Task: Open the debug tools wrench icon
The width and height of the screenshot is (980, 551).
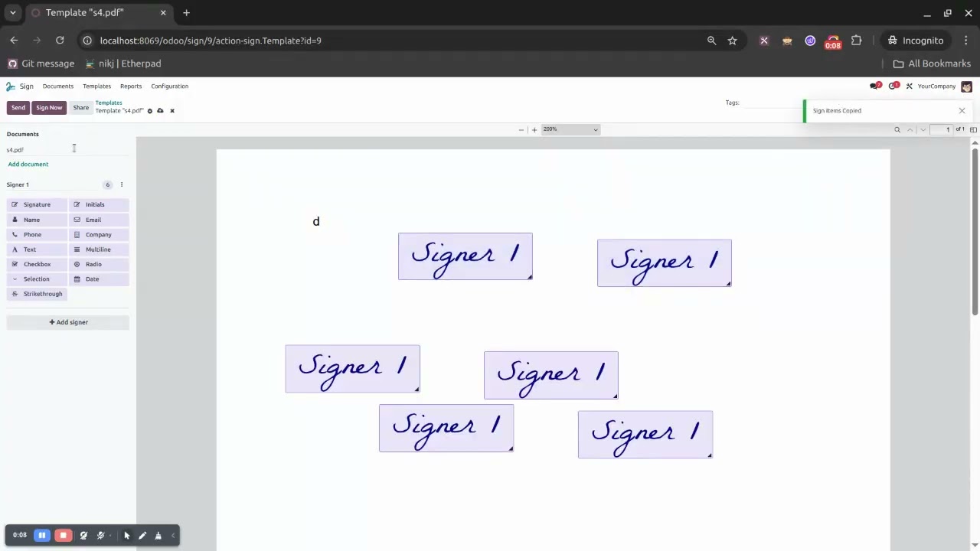Action: point(910,86)
